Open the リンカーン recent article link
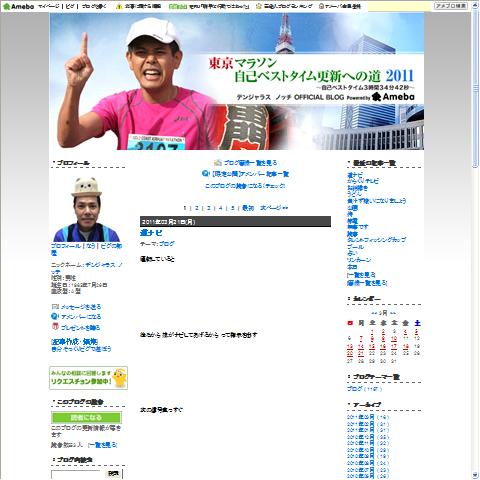The width and height of the screenshot is (480, 480). [x=359, y=260]
